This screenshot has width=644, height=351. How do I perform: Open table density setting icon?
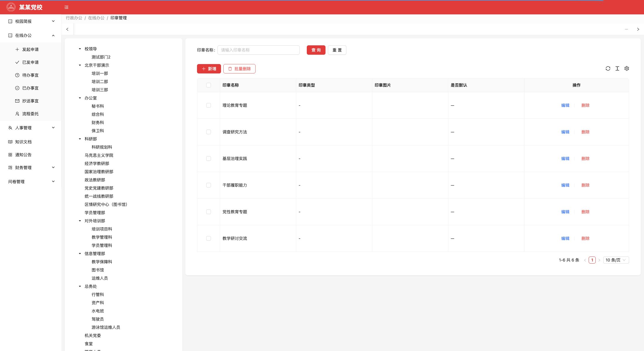click(x=617, y=68)
